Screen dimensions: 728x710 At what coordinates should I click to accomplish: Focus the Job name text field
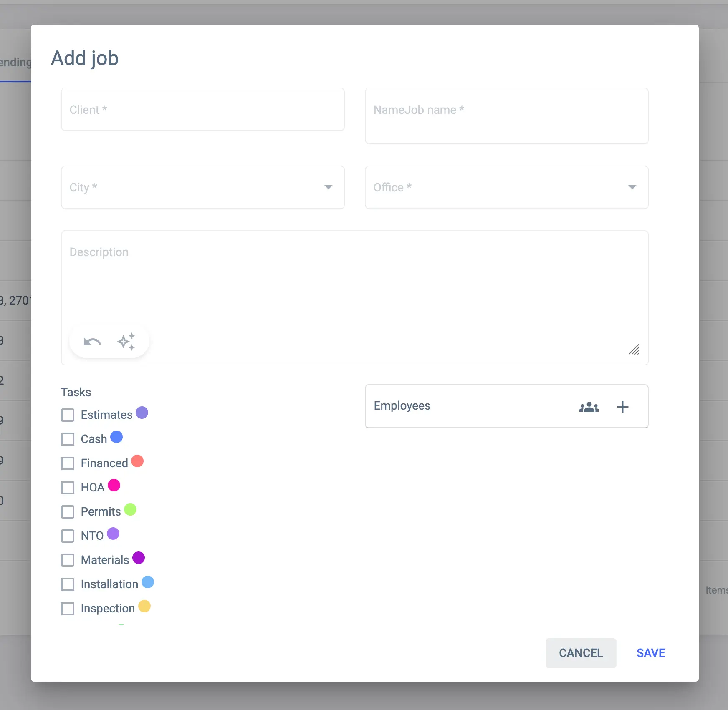click(506, 116)
